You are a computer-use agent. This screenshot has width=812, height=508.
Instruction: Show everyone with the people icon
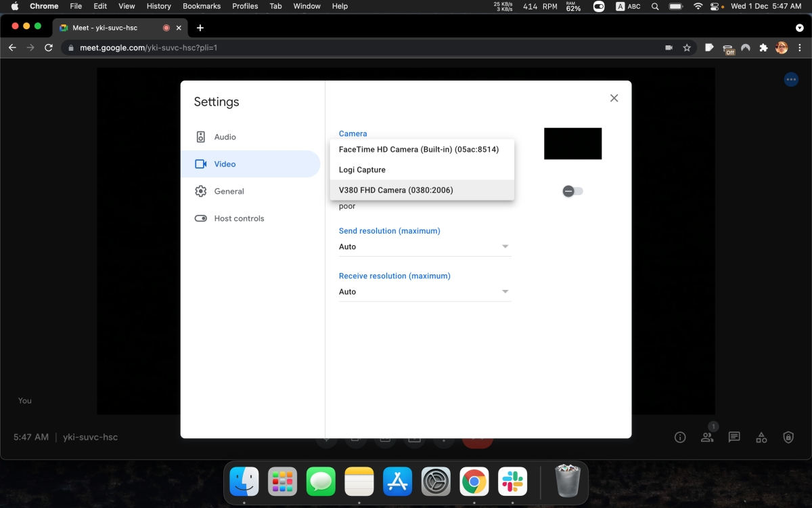[707, 438]
